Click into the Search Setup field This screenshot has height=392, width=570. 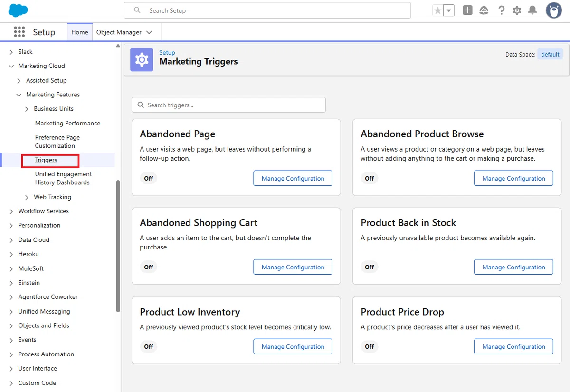coord(267,10)
